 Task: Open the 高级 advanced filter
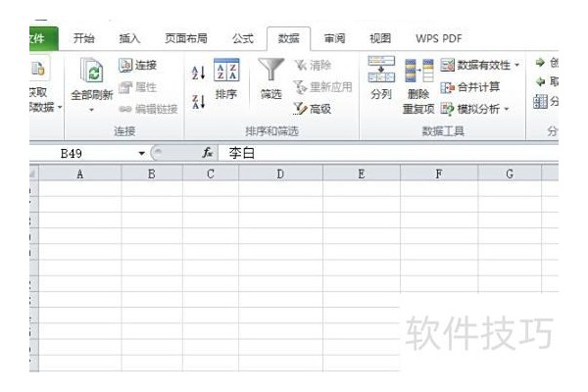313,109
